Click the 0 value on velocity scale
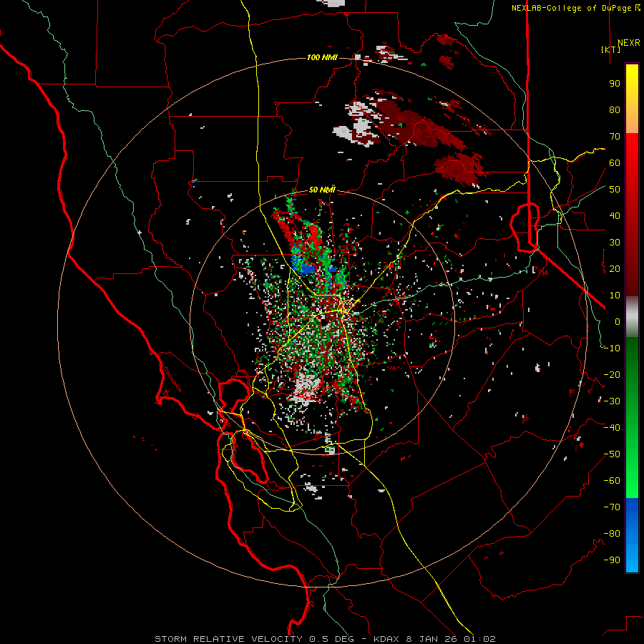This screenshot has width=644, height=644. [618, 322]
